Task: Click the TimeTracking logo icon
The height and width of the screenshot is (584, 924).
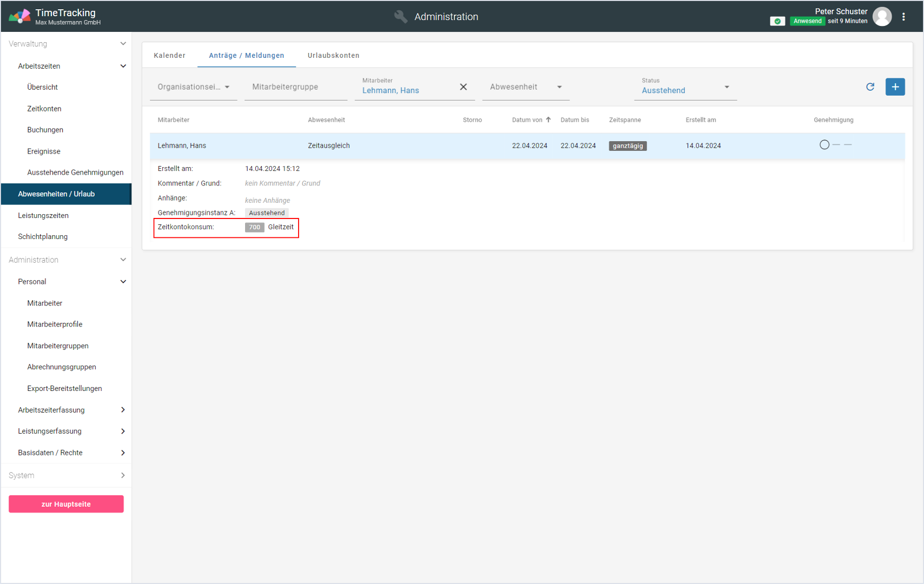Action: point(19,17)
